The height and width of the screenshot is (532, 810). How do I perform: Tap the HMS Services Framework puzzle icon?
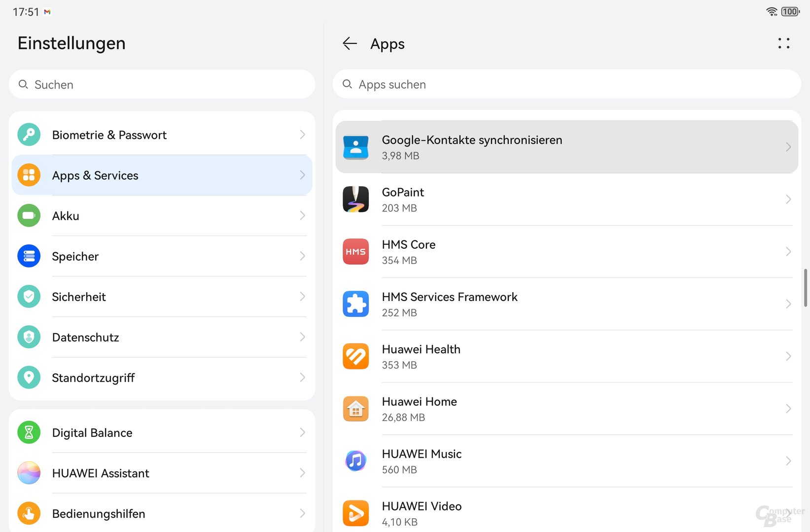pos(355,304)
